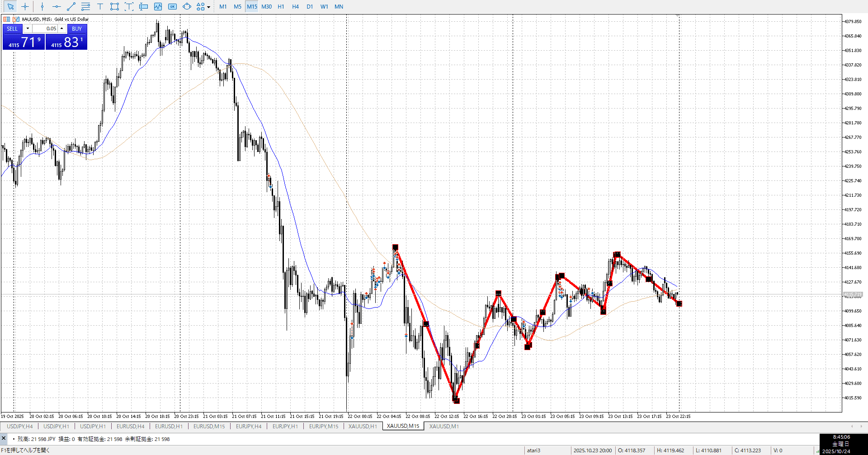Draw a vertical line on chart
This screenshot has width=868, height=455.
click(42, 6)
